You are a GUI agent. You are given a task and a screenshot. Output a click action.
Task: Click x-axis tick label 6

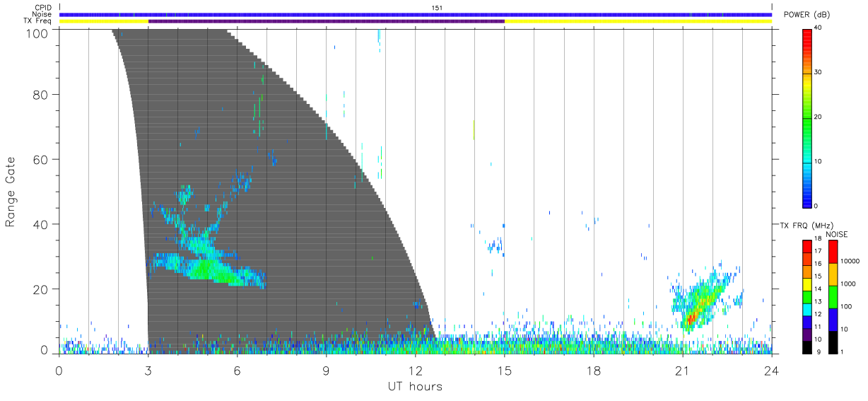237,369
